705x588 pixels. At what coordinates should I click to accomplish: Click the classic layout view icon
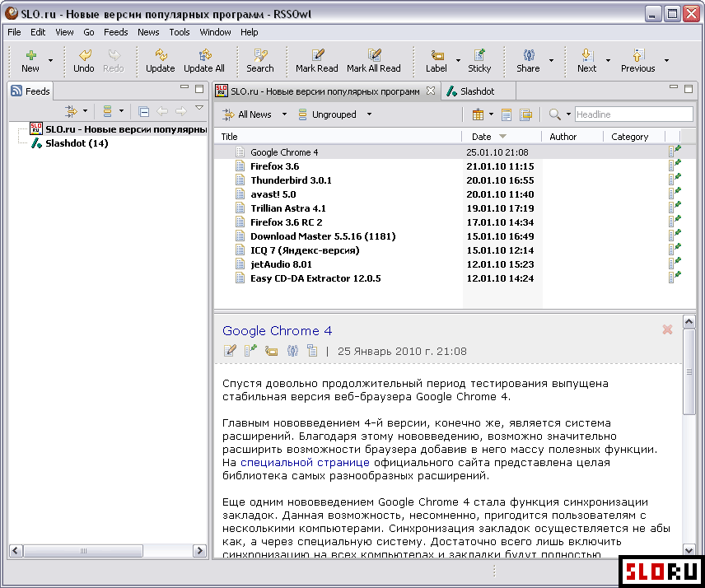(478, 114)
